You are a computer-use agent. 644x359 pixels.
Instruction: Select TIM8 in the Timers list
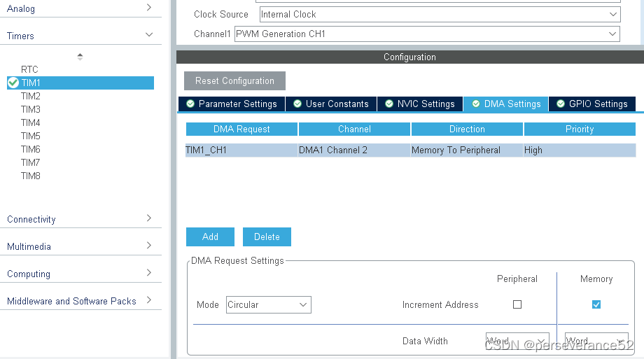pyautogui.click(x=30, y=176)
